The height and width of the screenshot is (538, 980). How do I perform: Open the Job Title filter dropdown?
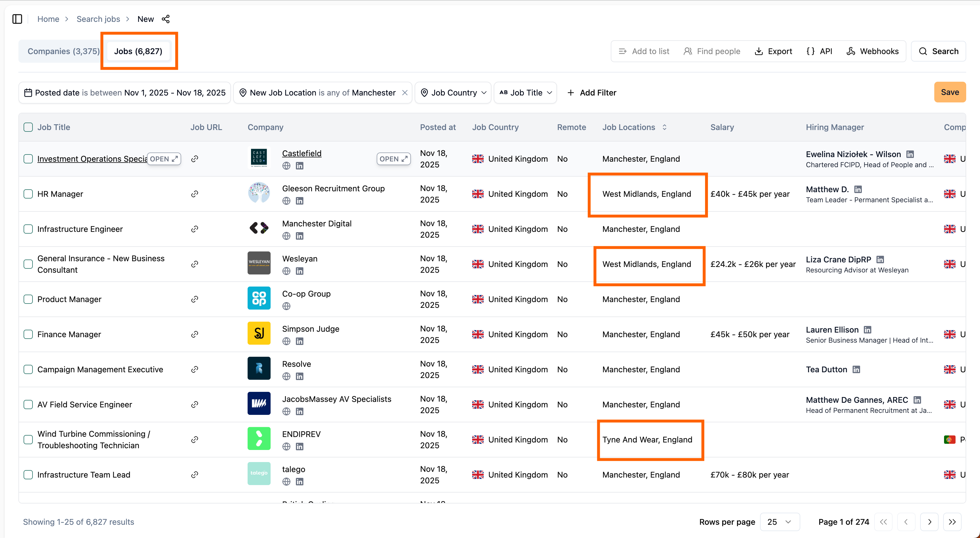525,93
